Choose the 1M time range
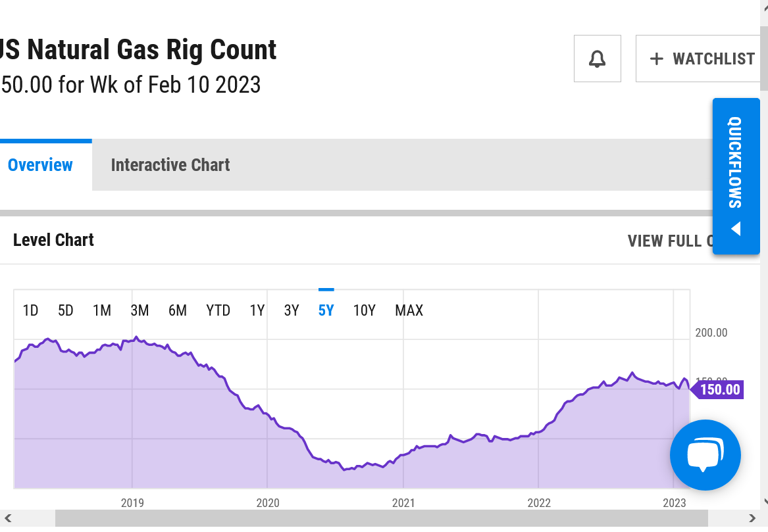 point(102,310)
